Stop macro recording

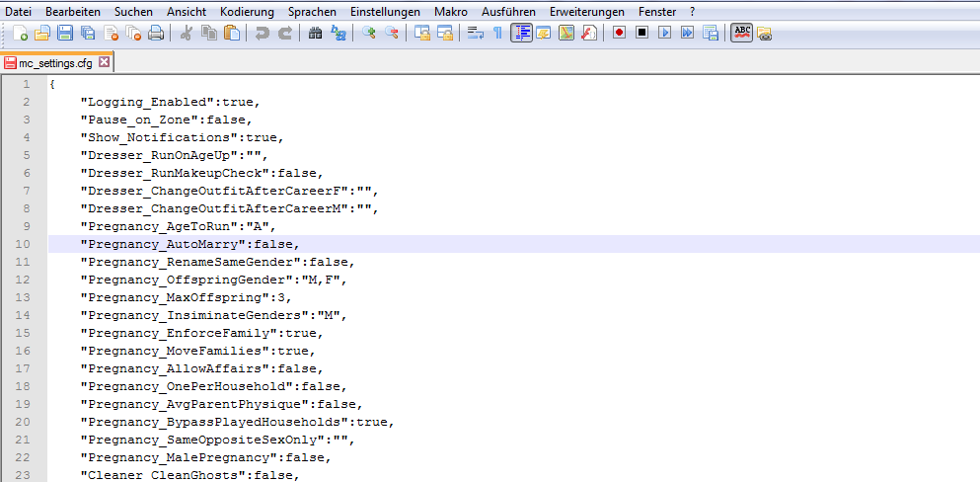[641, 34]
